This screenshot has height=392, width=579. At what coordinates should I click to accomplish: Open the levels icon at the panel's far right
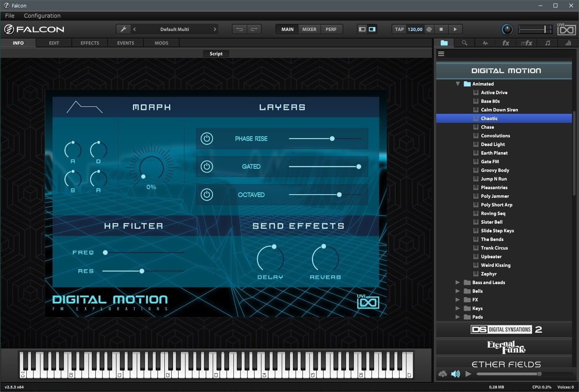click(x=568, y=43)
